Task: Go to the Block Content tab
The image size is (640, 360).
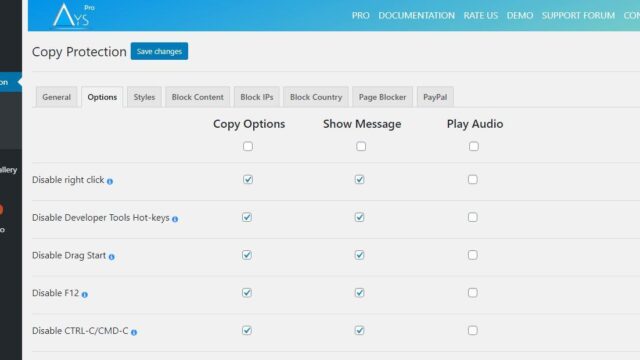Action: coord(198,97)
